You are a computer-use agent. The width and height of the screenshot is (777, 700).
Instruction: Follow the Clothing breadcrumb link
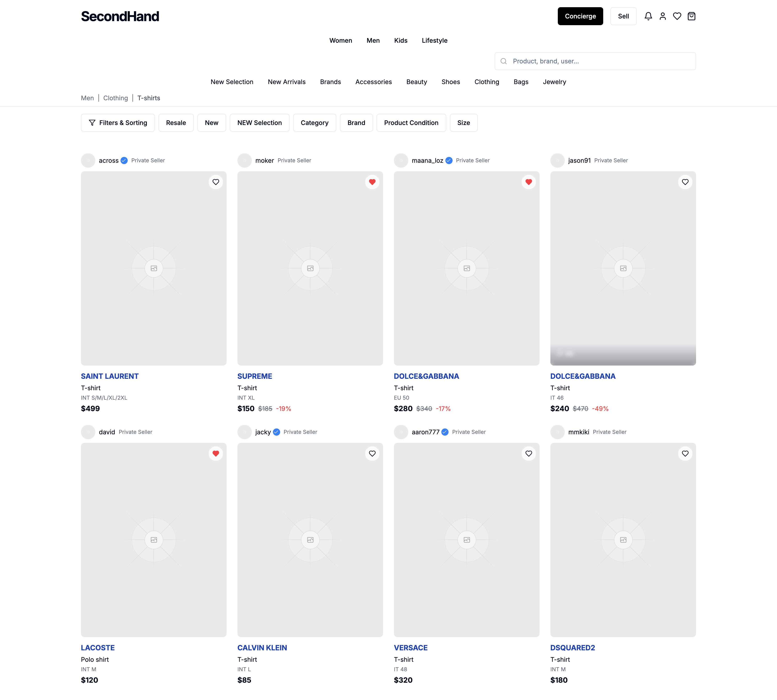pos(115,98)
